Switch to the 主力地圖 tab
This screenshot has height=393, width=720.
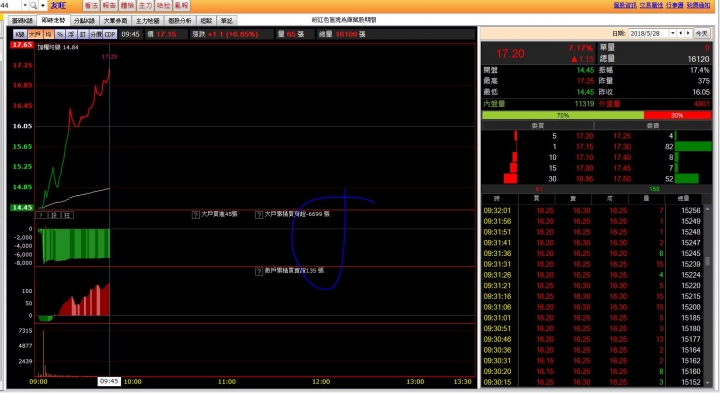click(147, 21)
